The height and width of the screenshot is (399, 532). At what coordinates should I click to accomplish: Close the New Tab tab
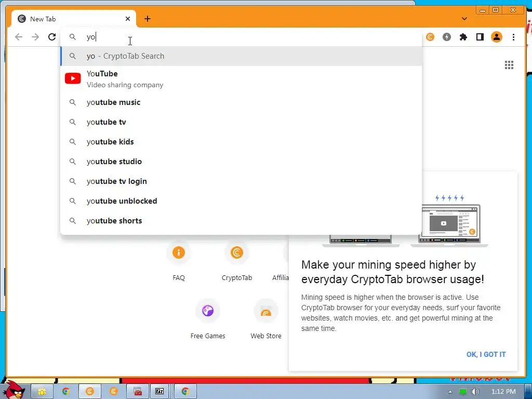click(128, 19)
